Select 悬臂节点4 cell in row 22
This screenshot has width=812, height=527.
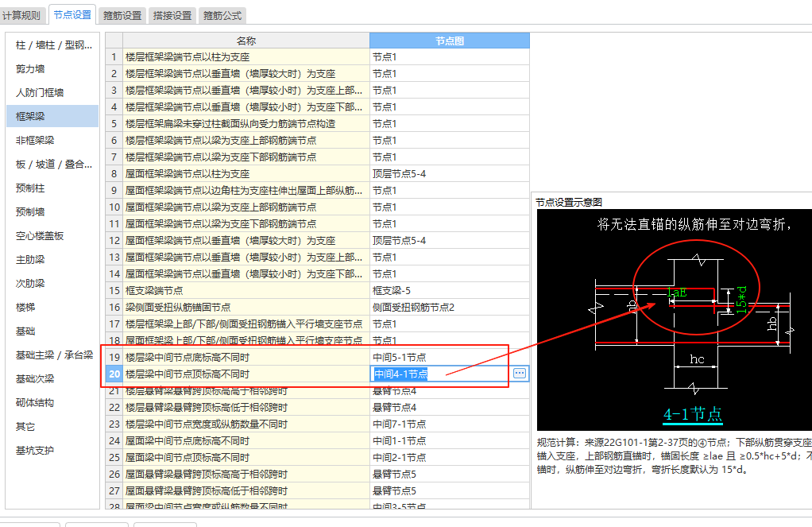click(x=450, y=407)
